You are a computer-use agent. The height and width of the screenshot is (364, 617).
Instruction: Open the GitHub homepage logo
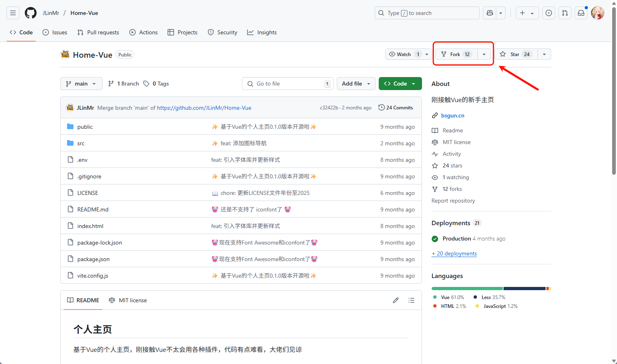31,13
